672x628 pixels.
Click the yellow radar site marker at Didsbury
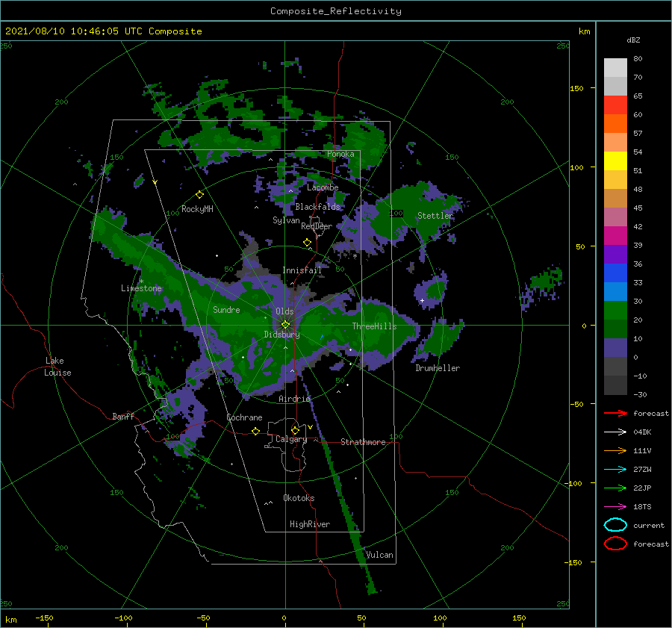285,325
